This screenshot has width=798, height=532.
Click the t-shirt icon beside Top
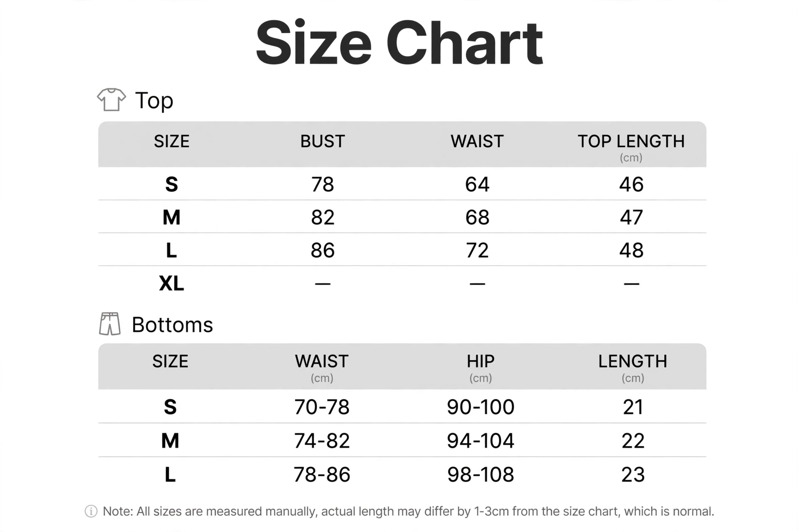[x=111, y=100]
